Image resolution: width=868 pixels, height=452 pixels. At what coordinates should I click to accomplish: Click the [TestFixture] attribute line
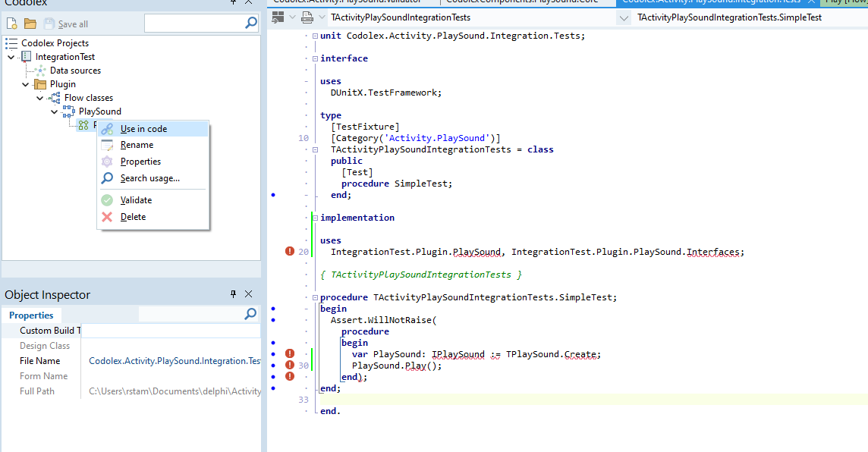[x=365, y=127]
